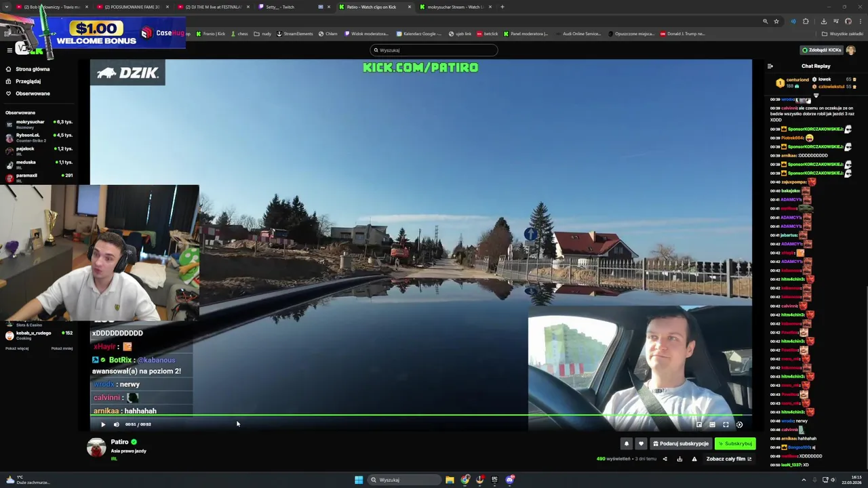Go to Strona główna in sidebar
868x488 pixels.
coord(33,69)
